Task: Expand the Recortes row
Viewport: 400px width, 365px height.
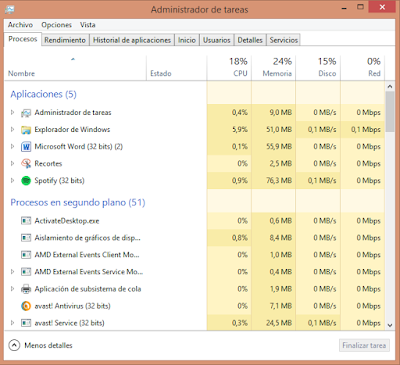Action: 12,163
